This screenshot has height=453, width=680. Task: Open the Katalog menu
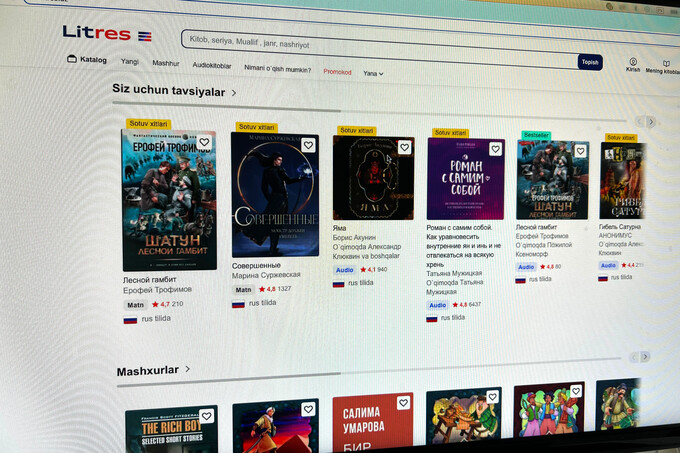click(87, 60)
